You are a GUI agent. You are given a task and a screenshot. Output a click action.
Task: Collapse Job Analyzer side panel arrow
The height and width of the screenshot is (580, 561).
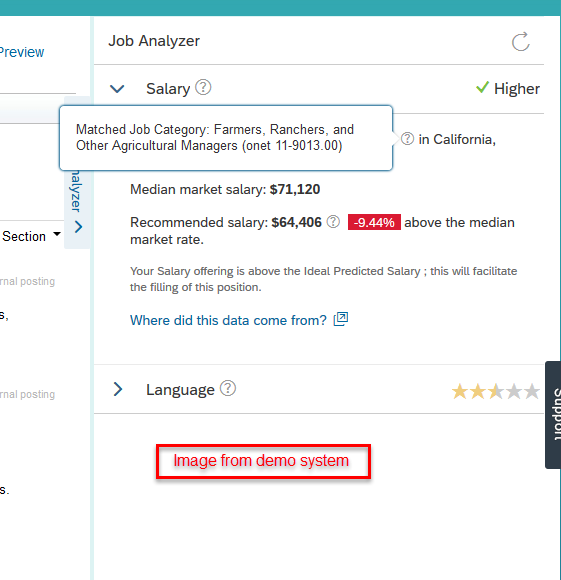point(78,227)
